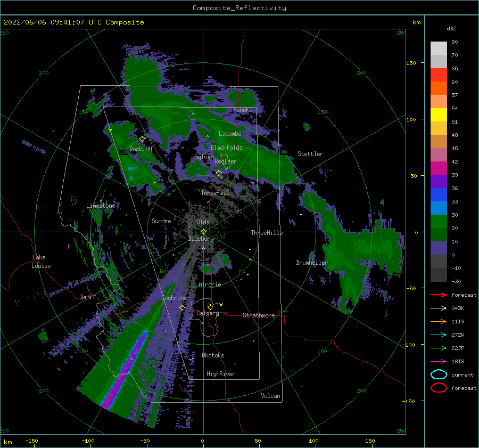The width and height of the screenshot is (479, 448).
Task: Click the white plus marker west of Drumheller
Action: tap(301, 214)
